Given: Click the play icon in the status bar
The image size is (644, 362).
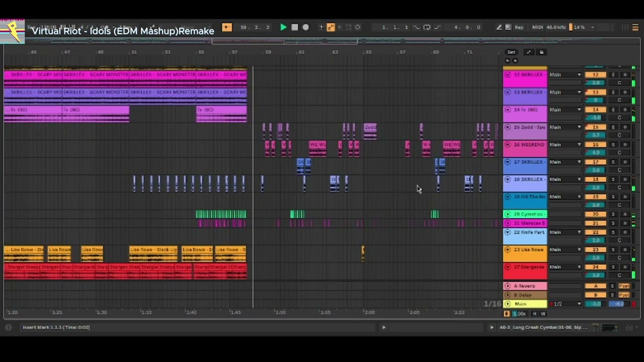Looking at the screenshot, I should (383, 327).
